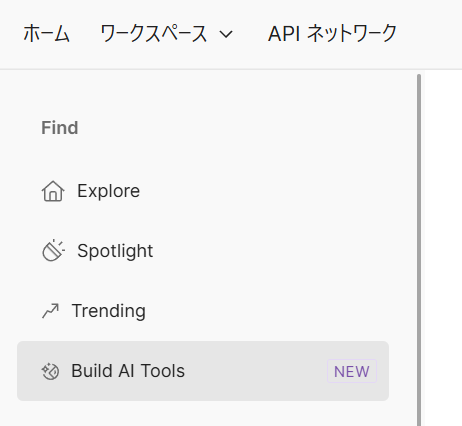This screenshot has height=426, width=462.
Task: Select the Spotlight text label
Action: click(x=115, y=251)
